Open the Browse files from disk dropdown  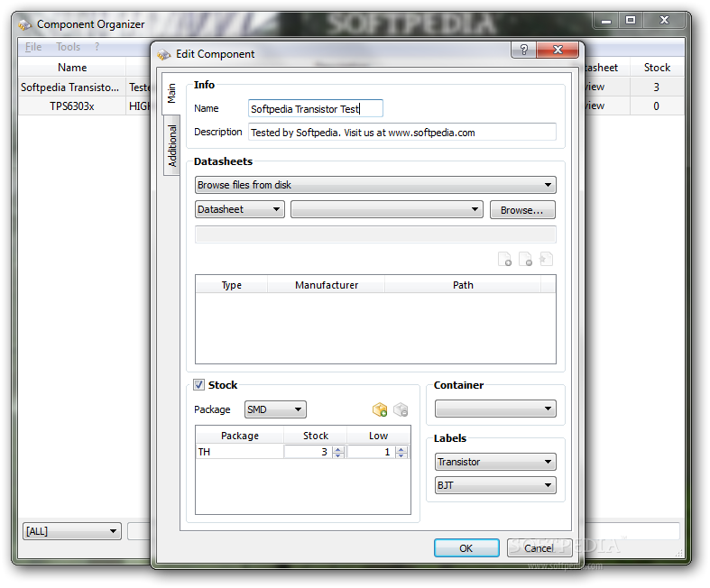[x=375, y=185]
